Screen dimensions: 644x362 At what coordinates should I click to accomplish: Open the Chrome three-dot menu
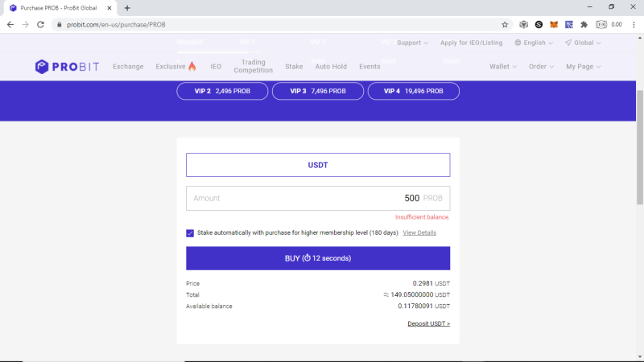(x=634, y=25)
